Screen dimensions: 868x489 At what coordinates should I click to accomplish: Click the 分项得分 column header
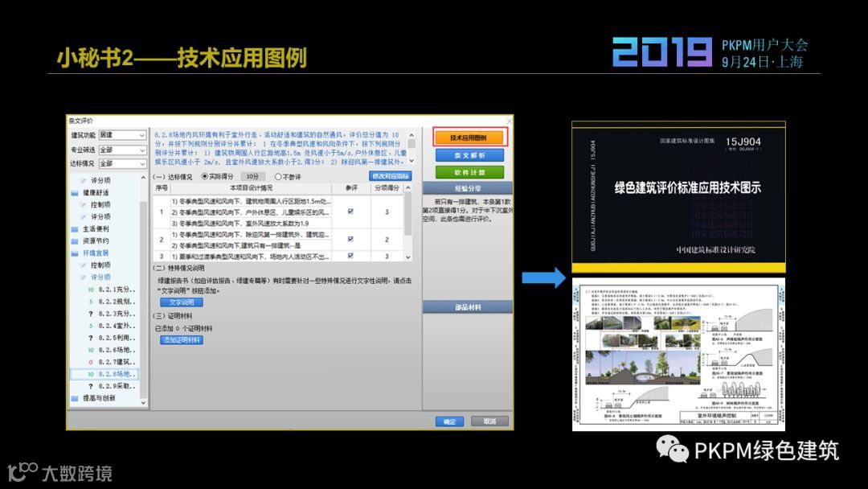click(387, 188)
